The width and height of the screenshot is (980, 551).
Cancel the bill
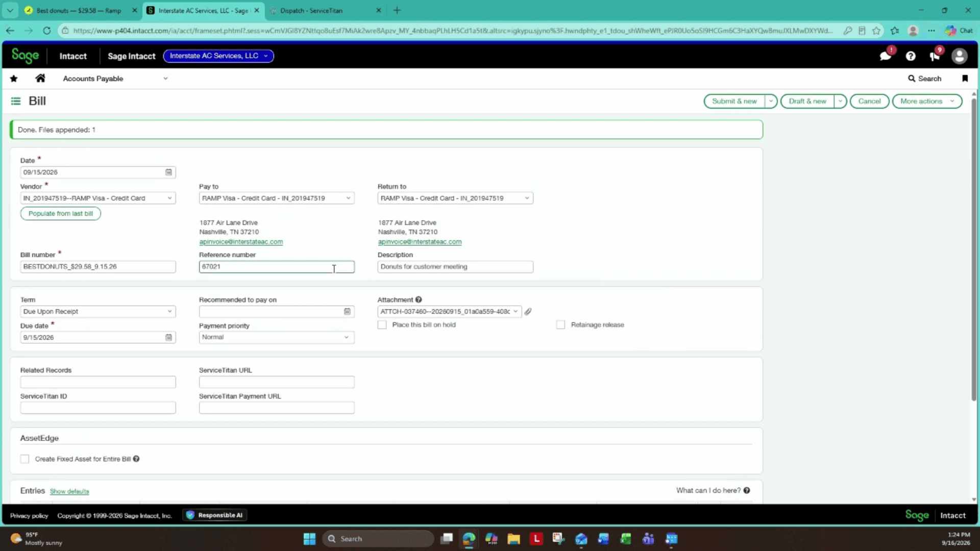tap(869, 102)
